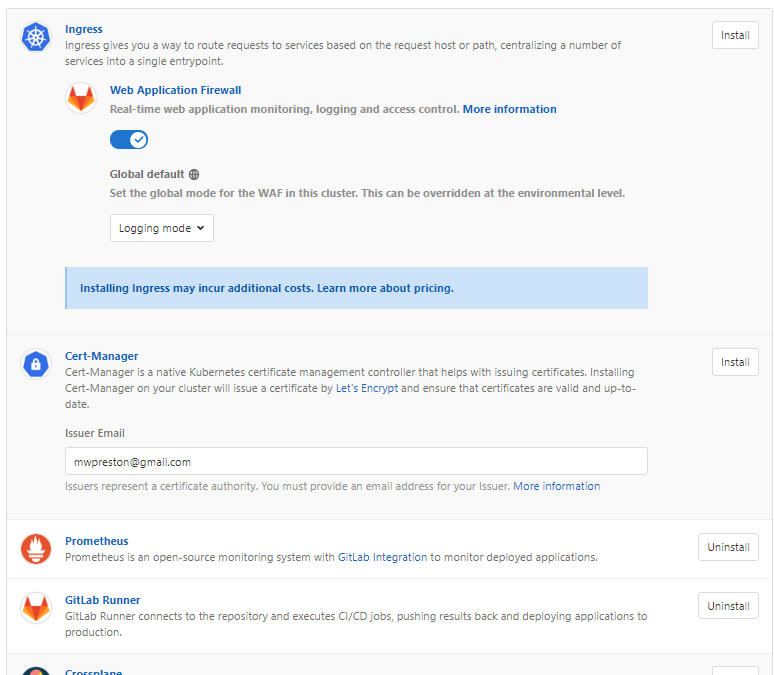The image size is (774, 675).
Task: Click the globe icon beside Global default
Action: (x=194, y=174)
